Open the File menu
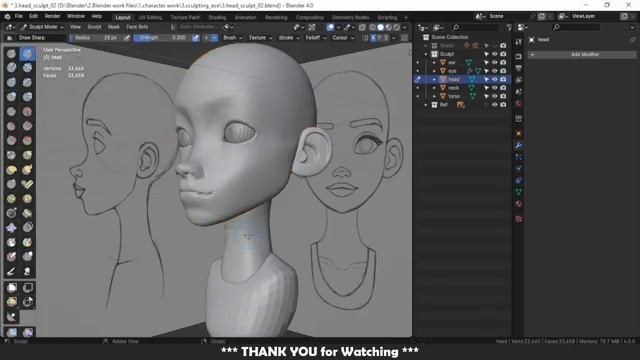The width and height of the screenshot is (640, 360). click(18, 16)
